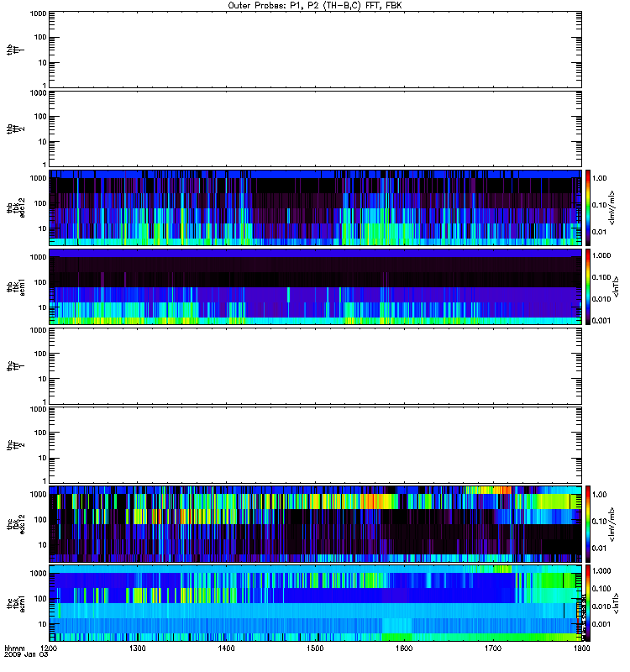Click the plot title "Outer Probes: P1, P2 (TH-B,C) FFT, FBK"
The width and height of the screenshot is (630, 672).
(x=315, y=6)
